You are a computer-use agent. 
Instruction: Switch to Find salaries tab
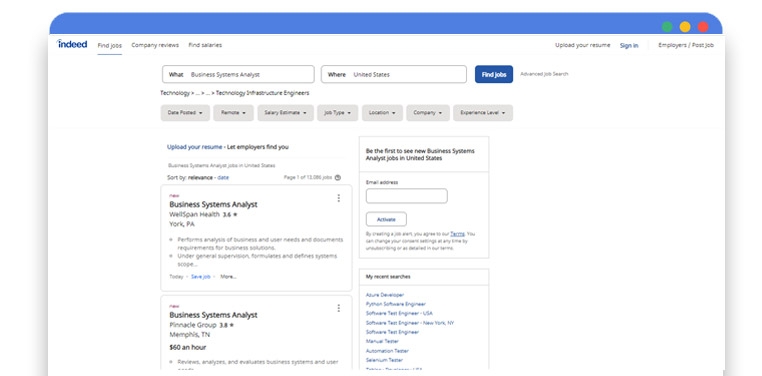pos(205,45)
